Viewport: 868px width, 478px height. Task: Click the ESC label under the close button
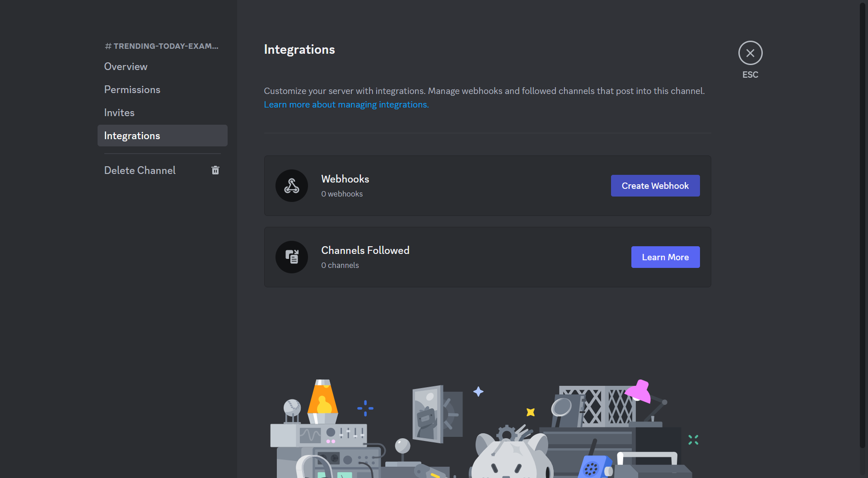pos(750,75)
